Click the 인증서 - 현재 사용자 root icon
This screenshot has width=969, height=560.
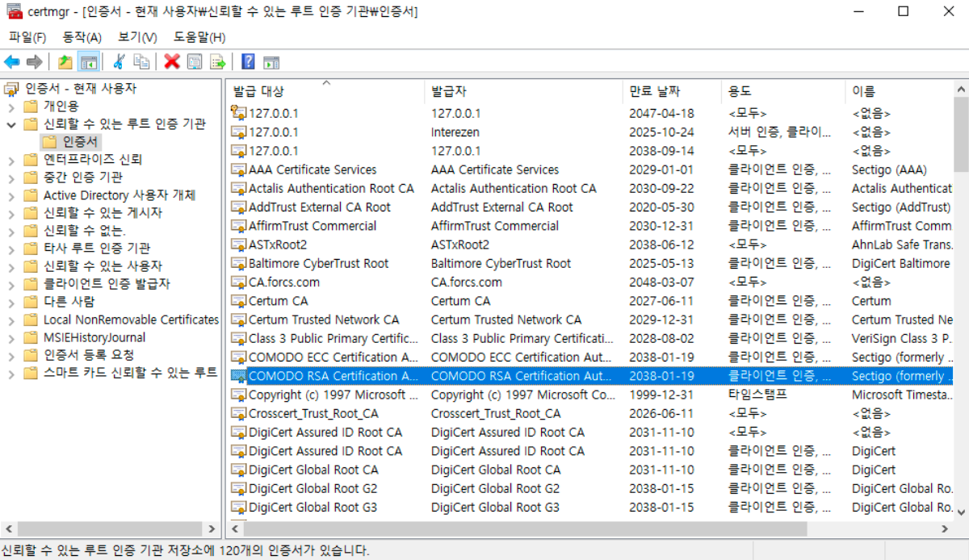tap(11, 89)
